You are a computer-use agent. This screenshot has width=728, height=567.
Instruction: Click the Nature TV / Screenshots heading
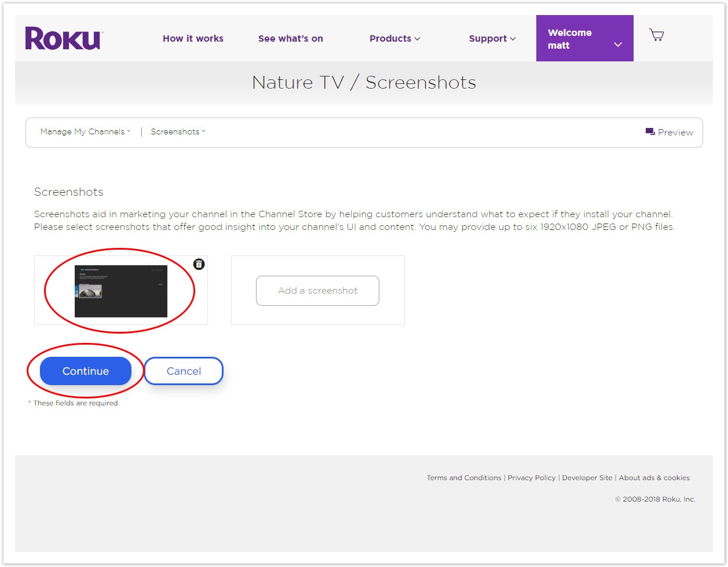point(364,82)
